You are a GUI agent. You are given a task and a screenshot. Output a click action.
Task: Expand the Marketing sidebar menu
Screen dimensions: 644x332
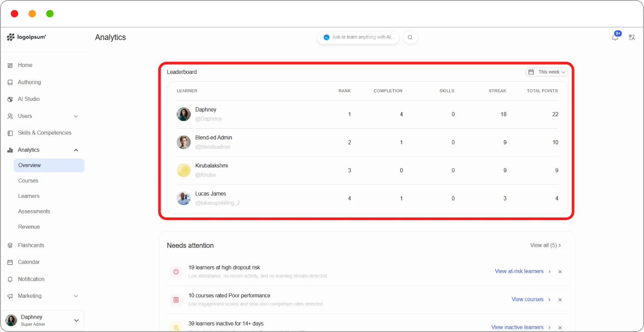tap(76, 296)
